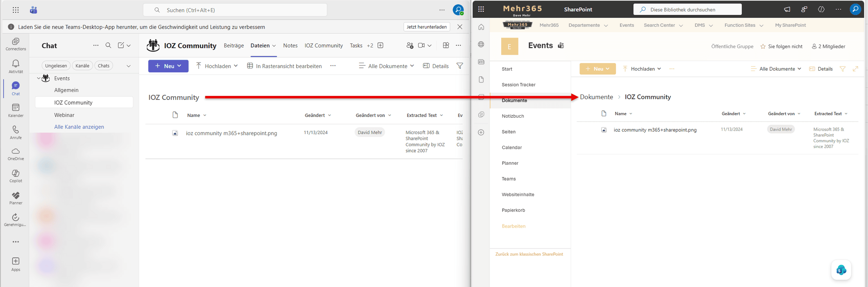Open Anrufe phone icon in sidebar
Viewport: 868px width, 287px height.
click(x=16, y=132)
